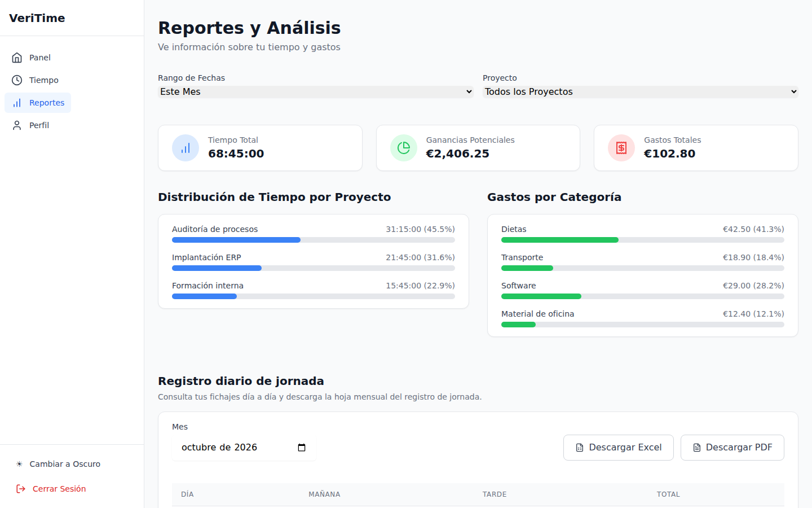Click the €2,406.25 earnings value

click(458, 154)
